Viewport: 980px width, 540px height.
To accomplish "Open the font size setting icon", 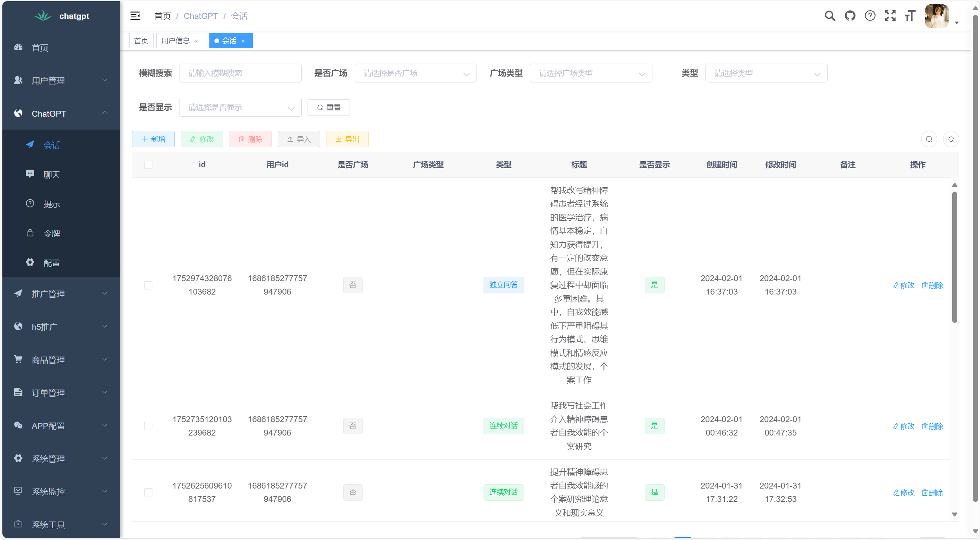I will click(910, 16).
